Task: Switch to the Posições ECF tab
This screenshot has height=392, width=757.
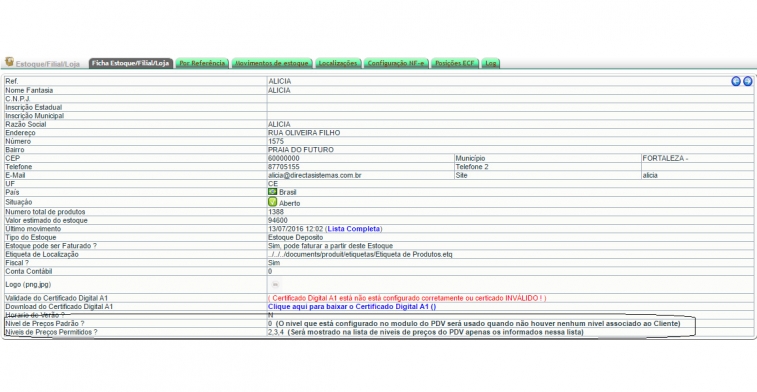Action: 454,63
